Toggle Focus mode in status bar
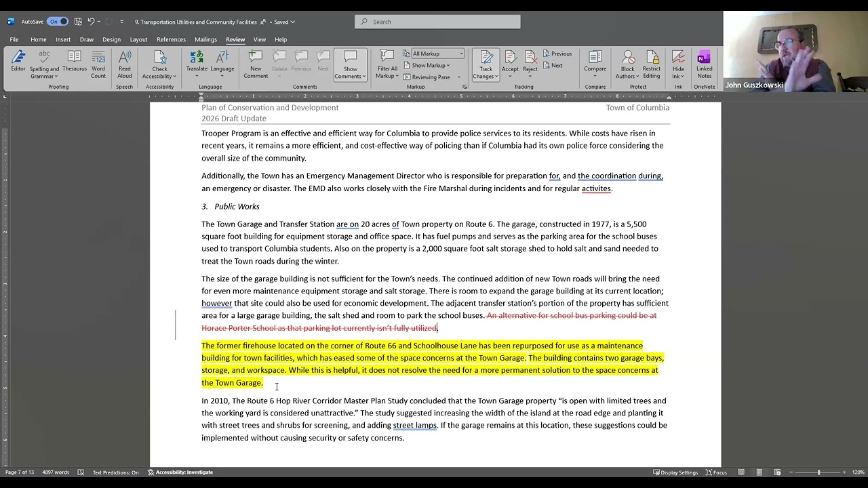 [716, 472]
